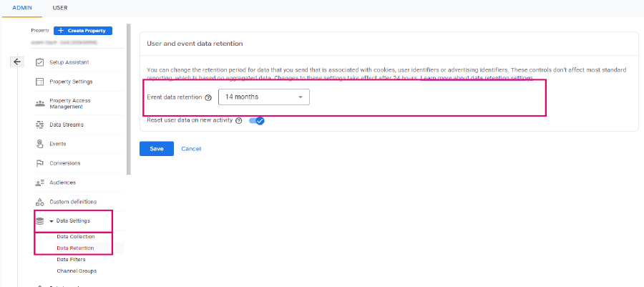Click the Data Streams icon
Screen dimensions: 644x287
tap(40, 125)
